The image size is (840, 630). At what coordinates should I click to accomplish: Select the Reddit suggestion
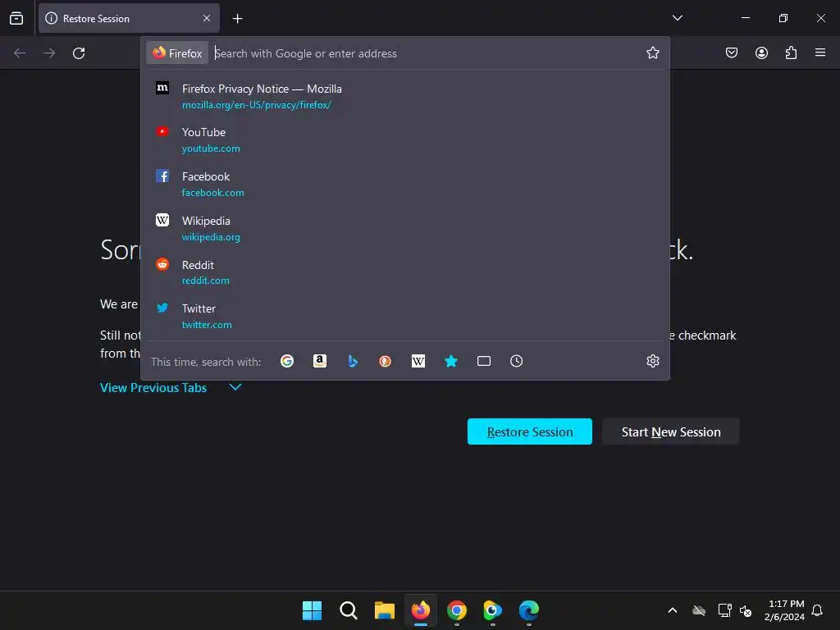click(x=405, y=272)
